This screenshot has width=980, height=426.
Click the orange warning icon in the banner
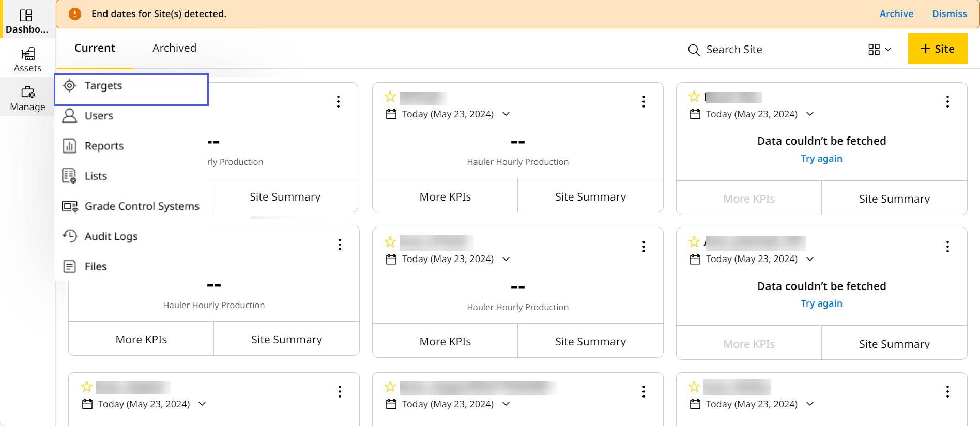pos(75,14)
